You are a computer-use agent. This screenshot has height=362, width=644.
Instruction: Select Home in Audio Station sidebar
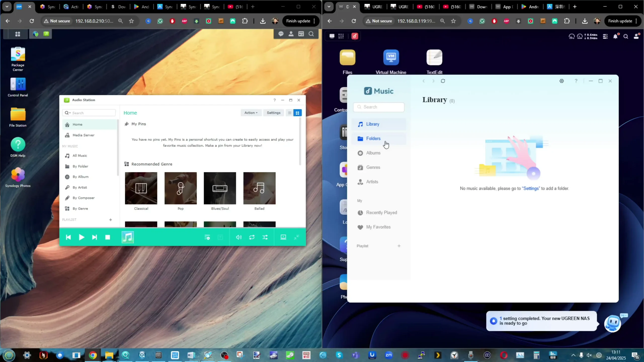click(89, 124)
